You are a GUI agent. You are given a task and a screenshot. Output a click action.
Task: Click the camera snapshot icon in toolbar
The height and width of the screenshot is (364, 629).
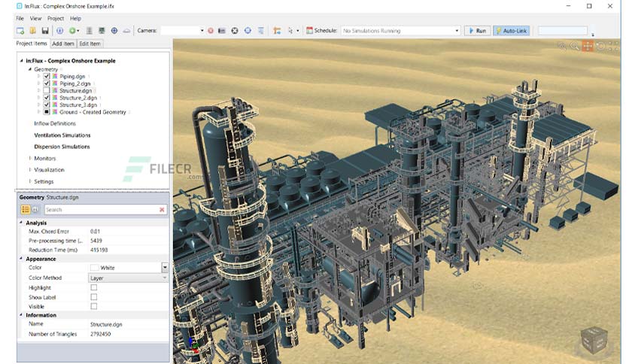pyautogui.click(x=221, y=31)
